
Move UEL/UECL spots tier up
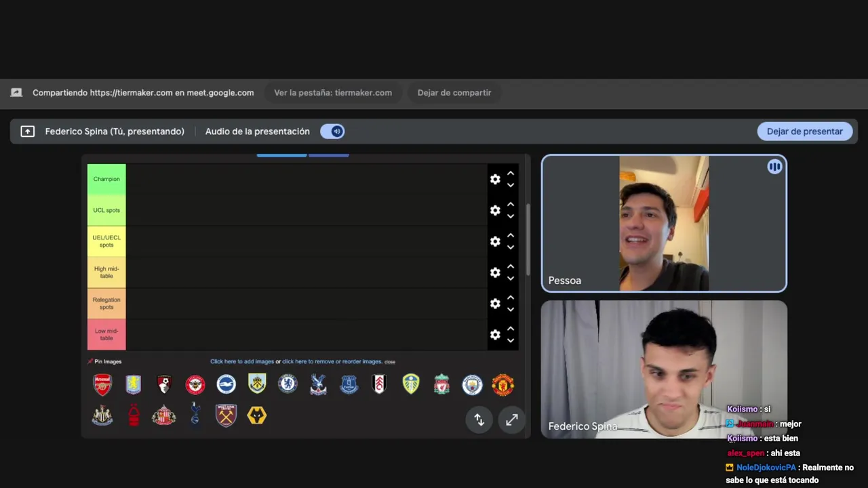(511, 236)
